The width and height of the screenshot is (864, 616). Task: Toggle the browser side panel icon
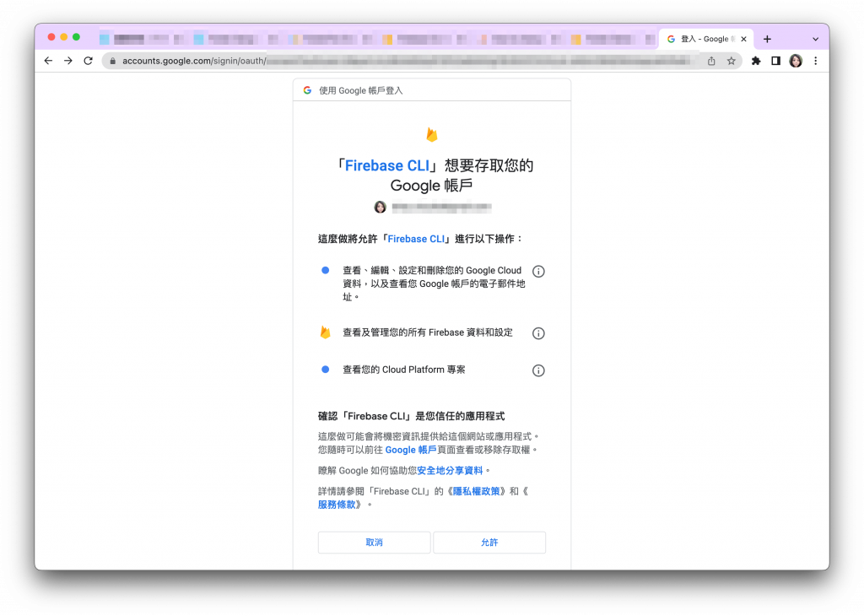pyautogui.click(x=776, y=61)
